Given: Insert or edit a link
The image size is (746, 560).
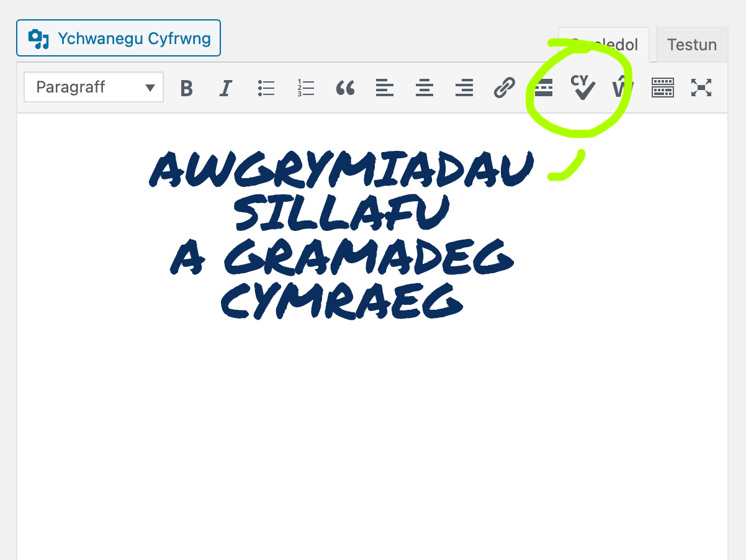Looking at the screenshot, I should [504, 88].
